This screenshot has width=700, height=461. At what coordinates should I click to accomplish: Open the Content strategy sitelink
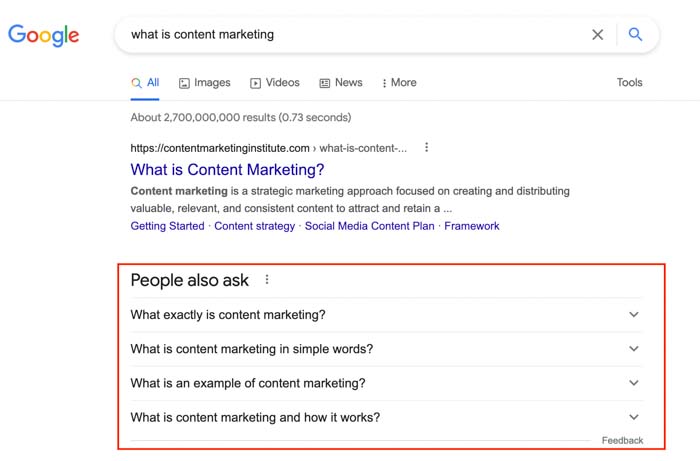click(254, 226)
